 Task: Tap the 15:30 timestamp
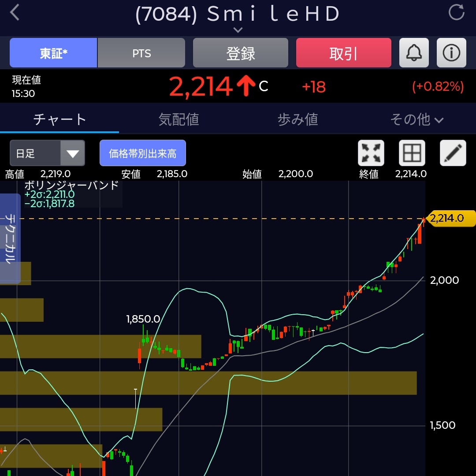coord(23,93)
